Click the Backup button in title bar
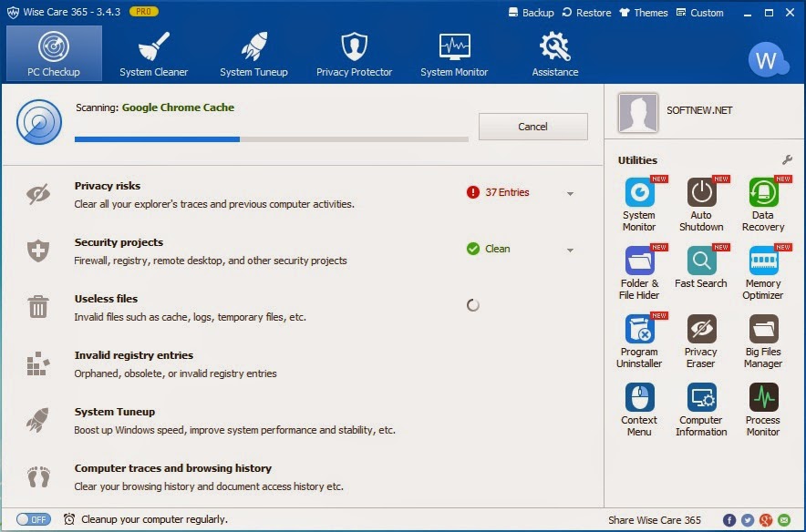Image resolution: width=806 pixels, height=532 pixels. [531, 13]
